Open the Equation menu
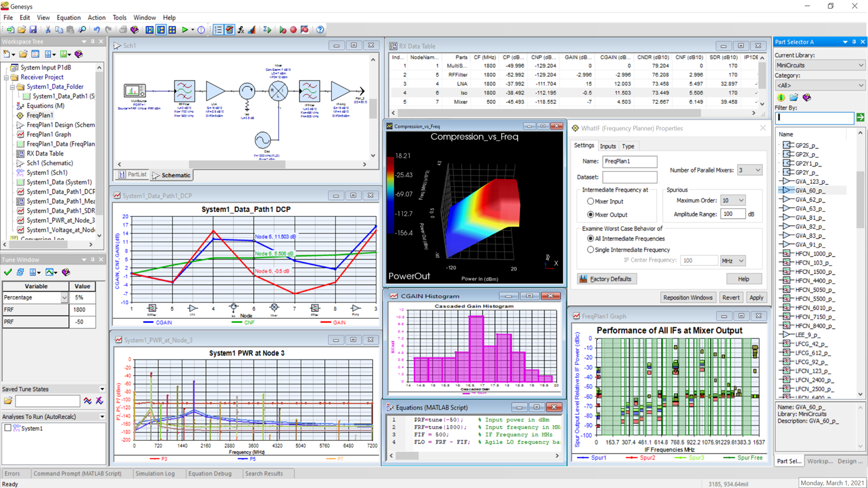The height and width of the screenshot is (488, 868). [68, 17]
